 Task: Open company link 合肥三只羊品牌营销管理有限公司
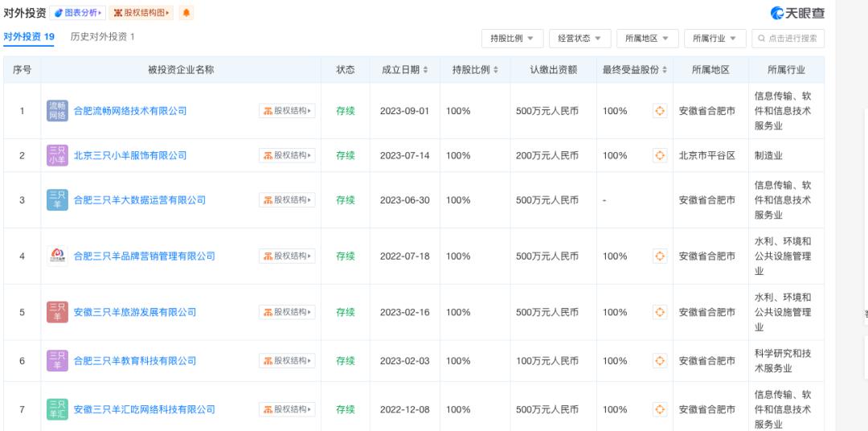145,256
